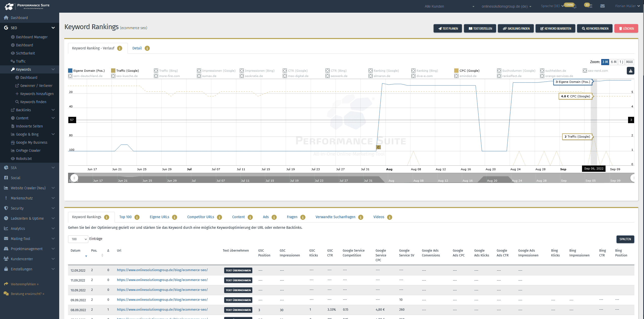Open Dashboard via home icon in sidebar
Screen dimensions: 644x319
tap(6, 18)
